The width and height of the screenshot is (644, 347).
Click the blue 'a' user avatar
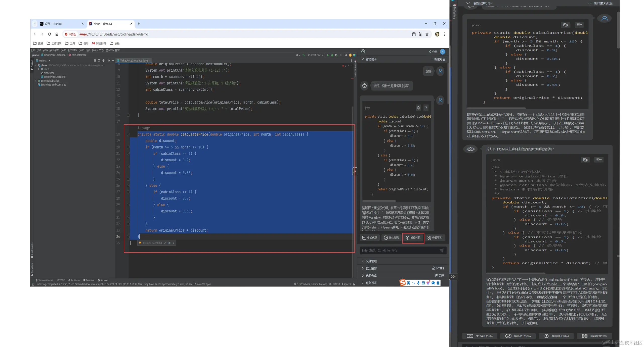click(442, 52)
